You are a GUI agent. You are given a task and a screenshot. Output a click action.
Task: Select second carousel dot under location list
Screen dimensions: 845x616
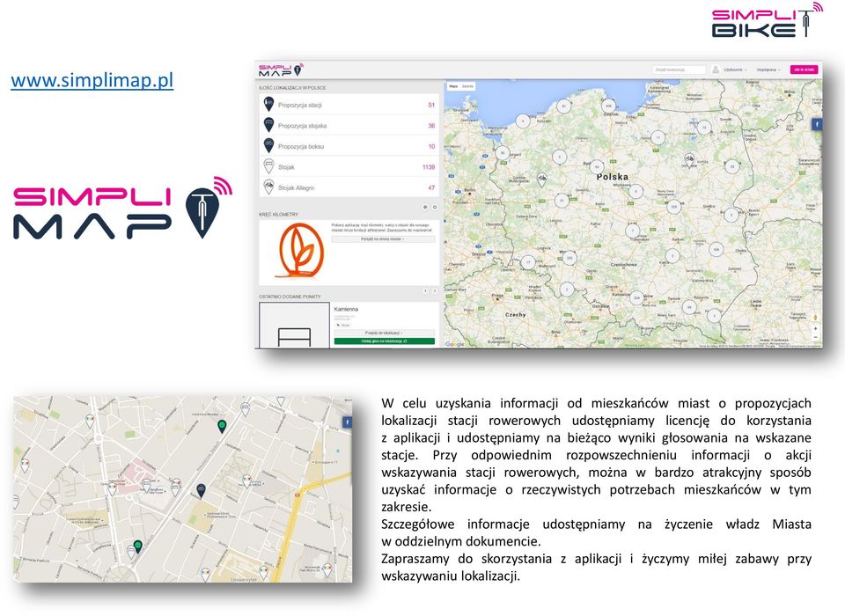pyautogui.click(x=434, y=207)
